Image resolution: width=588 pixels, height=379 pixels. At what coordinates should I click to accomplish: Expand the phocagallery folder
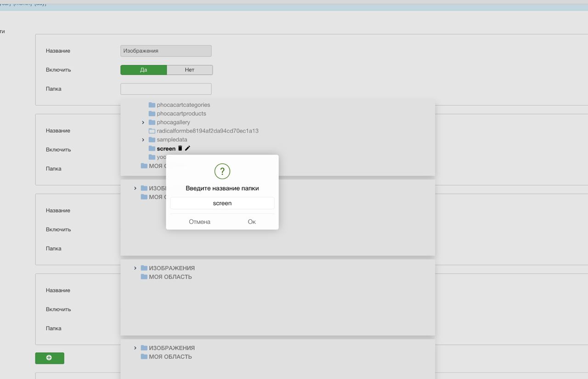[x=143, y=123]
